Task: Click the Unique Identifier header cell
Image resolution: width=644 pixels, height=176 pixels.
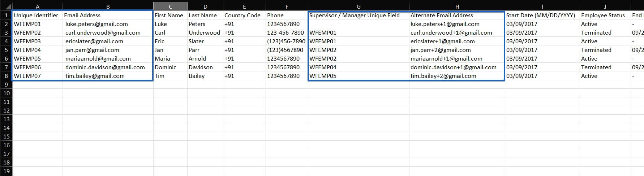Action: click(36, 15)
